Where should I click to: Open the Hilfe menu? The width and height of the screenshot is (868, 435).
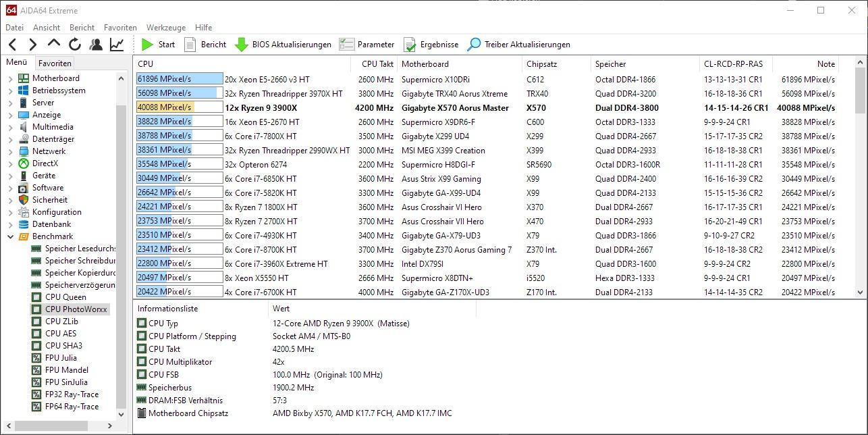coord(203,28)
